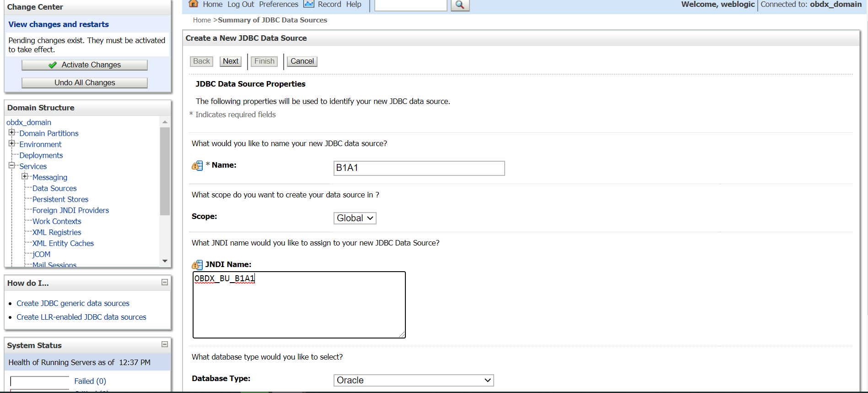Open Deployments in the domain tree
Viewport: 868px width, 393px height.
click(41, 155)
